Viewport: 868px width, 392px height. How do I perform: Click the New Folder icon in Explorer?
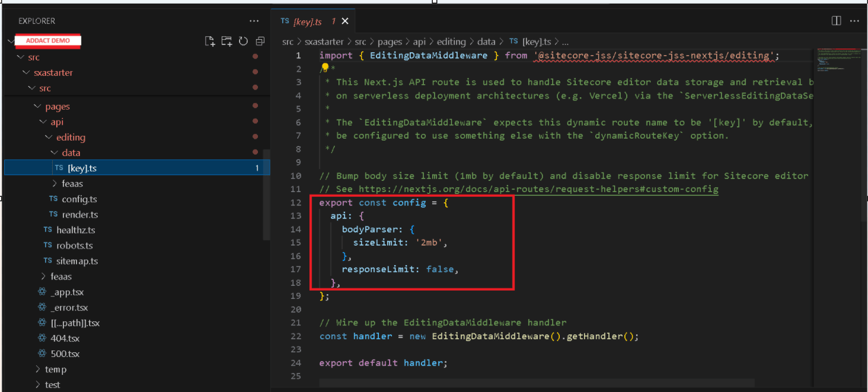(226, 41)
